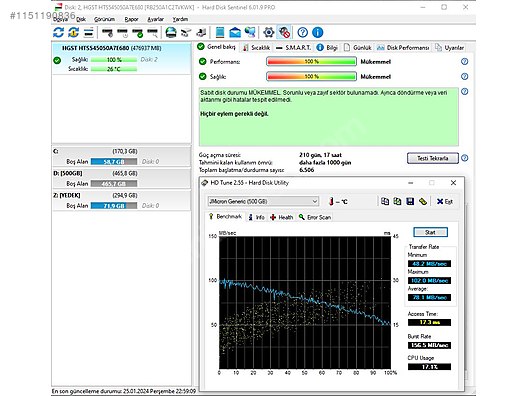Click the blue Refresh arrows toolbar icon
Screen dimensions: 528x396
[x=59, y=32]
